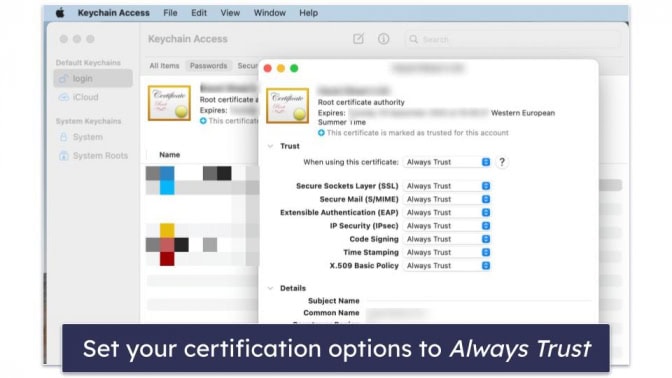Click the "System Keychains" sidebar heading

[x=88, y=121]
